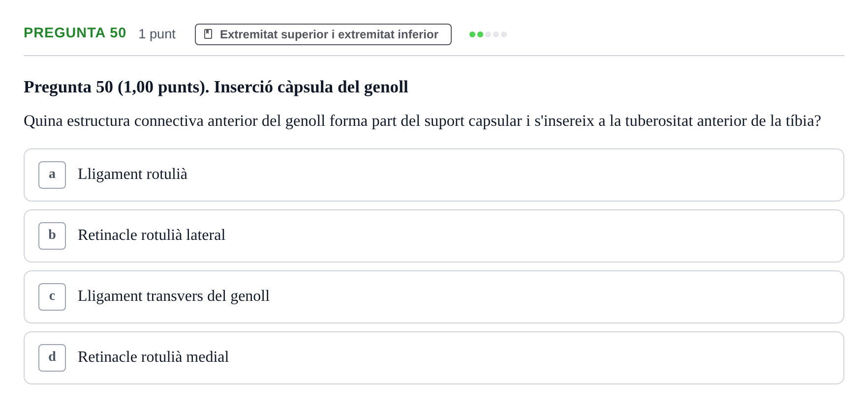
Task: Click the question text about tuberositat anterior
Action: (422, 121)
